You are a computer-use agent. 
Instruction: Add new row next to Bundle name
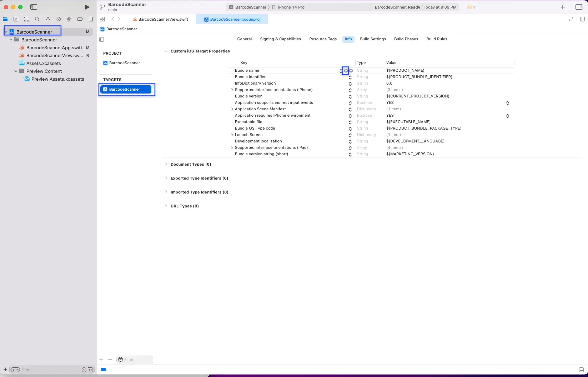pyautogui.click(x=346, y=71)
